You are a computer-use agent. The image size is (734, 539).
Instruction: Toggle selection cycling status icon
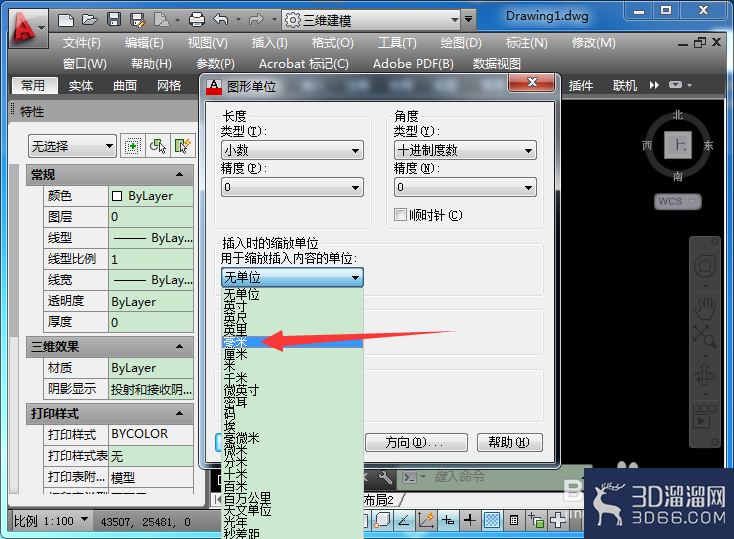click(x=536, y=520)
